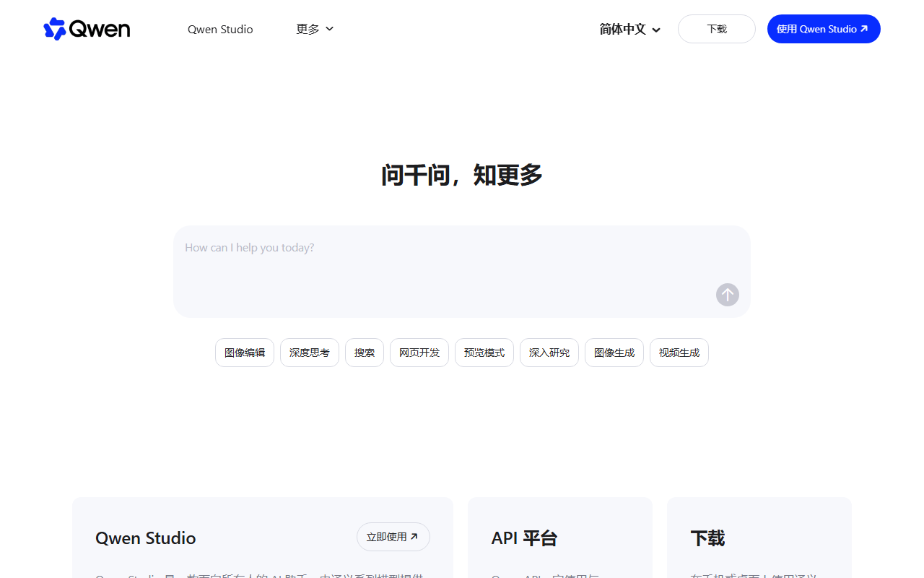Screen dimensions: 924x578
Task: Select the 深度思考 chip
Action: point(310,353)
